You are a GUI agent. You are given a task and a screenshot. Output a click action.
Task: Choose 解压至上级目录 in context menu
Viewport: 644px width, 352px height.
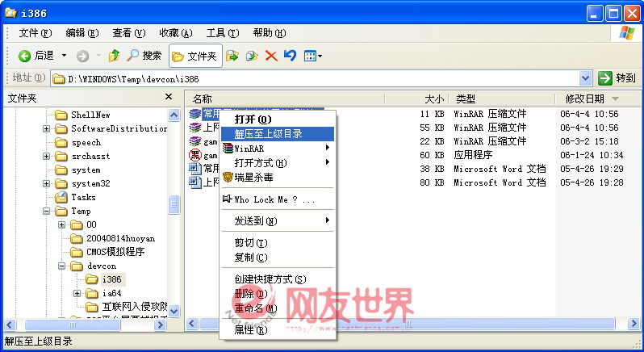click(x=278, y=134)
